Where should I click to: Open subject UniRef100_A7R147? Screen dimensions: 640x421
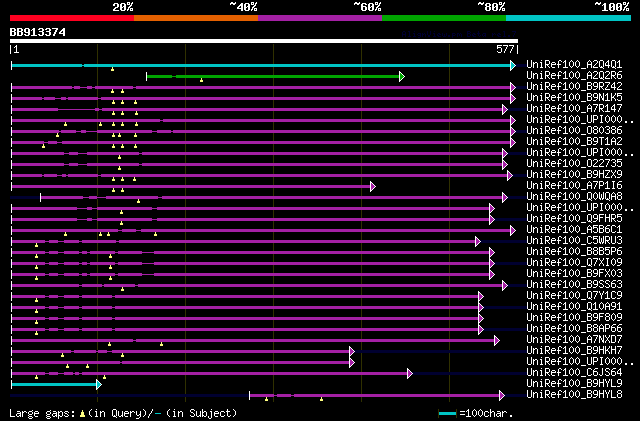point(574,109)
